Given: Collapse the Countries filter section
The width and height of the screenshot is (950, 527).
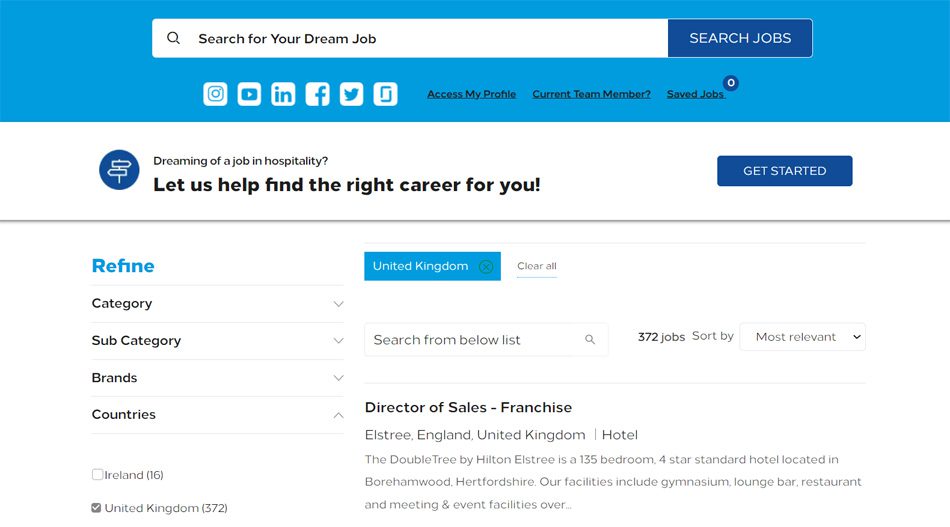Looking at the screenshot, I should click(x=218, y=414).
